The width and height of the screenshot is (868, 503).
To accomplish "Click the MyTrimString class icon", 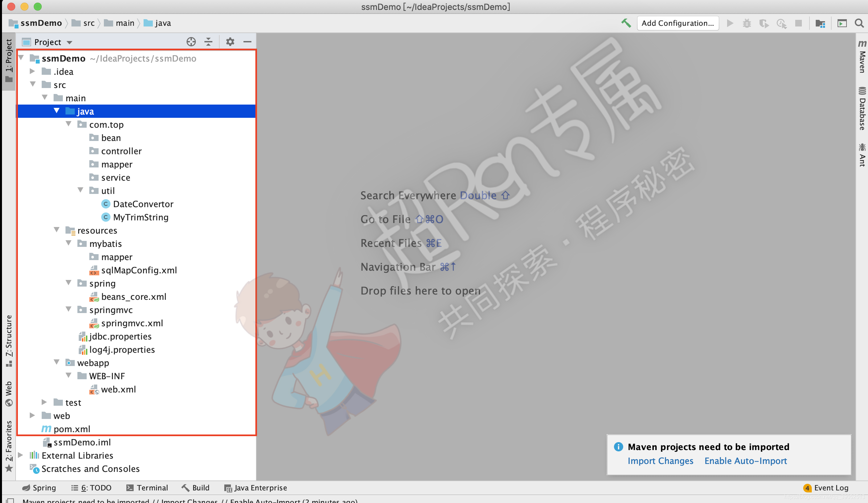I will point(106,217).
